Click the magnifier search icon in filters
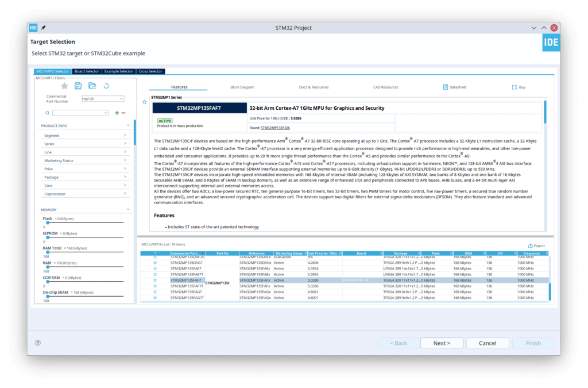The height and width of the screenshot is (388, 588). [48, 113]
